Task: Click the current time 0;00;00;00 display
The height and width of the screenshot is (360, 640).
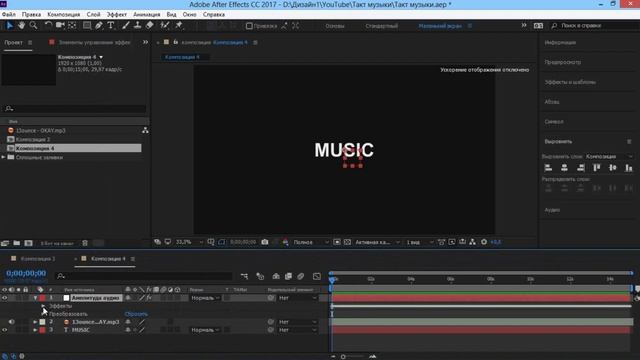Action: tap(26, 273)
